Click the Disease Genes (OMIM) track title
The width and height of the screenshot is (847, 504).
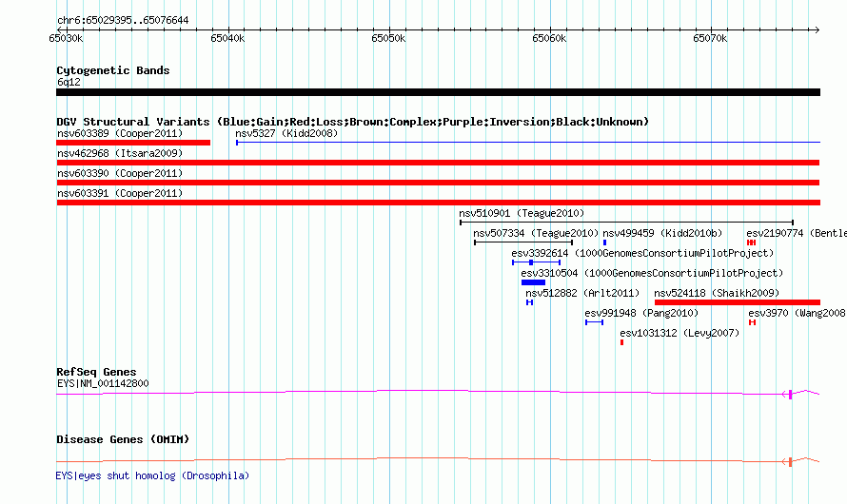click(123, 439)
